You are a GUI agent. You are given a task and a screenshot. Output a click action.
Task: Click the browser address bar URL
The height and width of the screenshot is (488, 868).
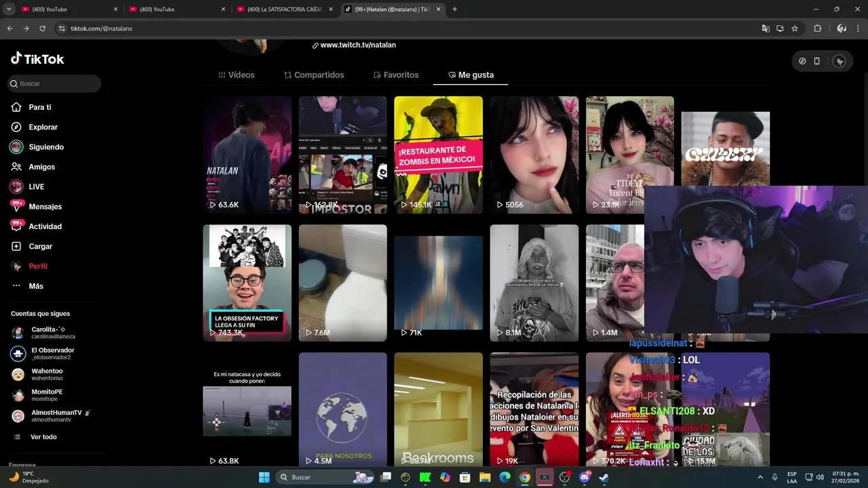(x=102, y=28)
